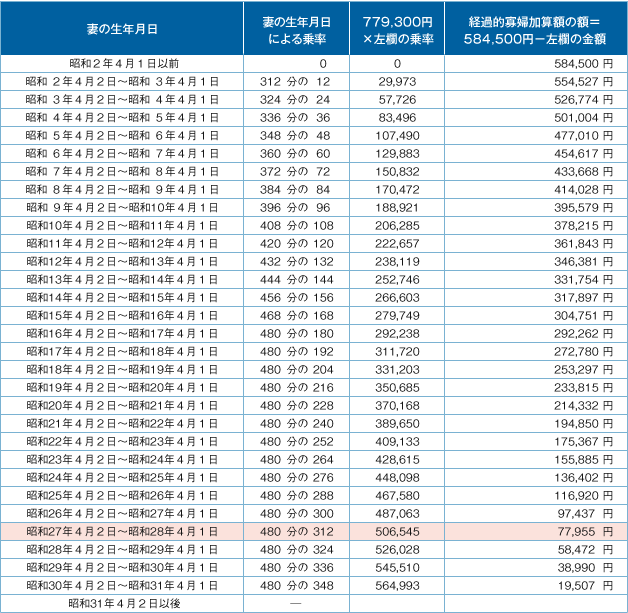Viewport: 628px width, 613px height.
Task: Click the amount 414,028 円
Action: (583, 190)
